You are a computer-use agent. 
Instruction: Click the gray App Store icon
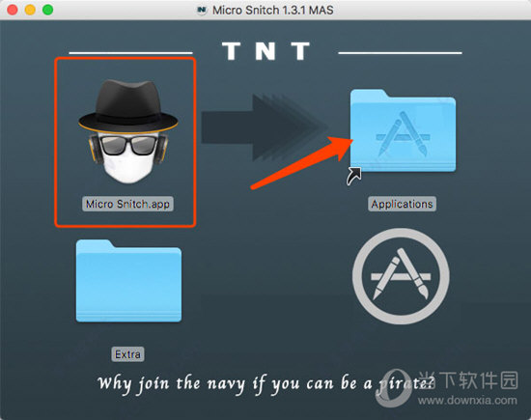pos(401,276)
